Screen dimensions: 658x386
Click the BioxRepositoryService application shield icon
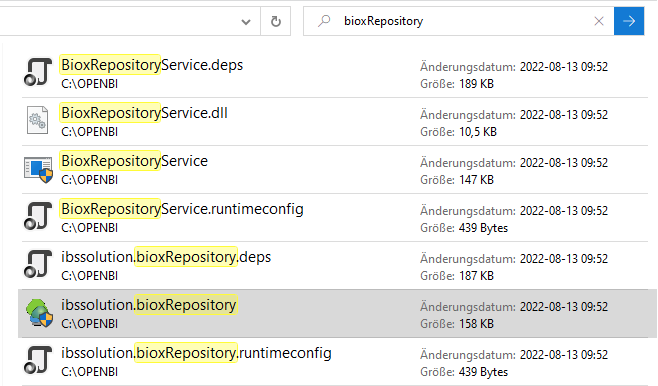pyautogui.click(x=38, y=169)
